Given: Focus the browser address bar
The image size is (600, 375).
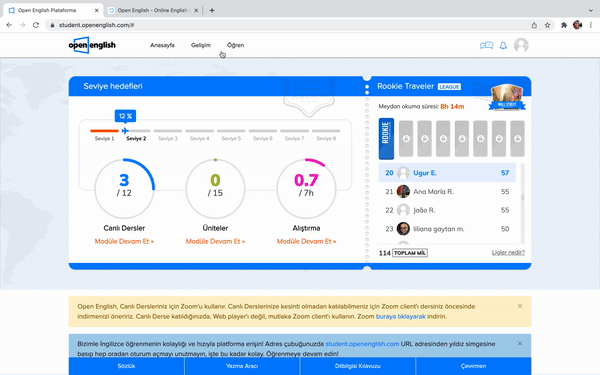Looking at the screenshot, I should [x=287, y=25].
